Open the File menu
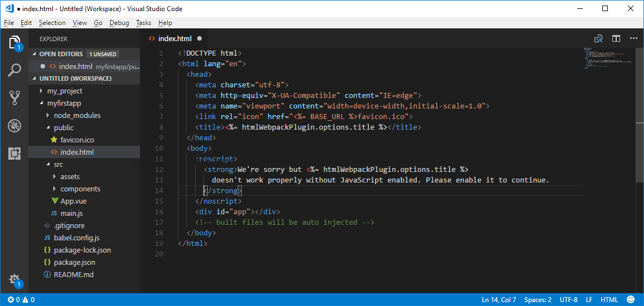The image size is (644, 306). pyautogui.click(x=9, y=23)
